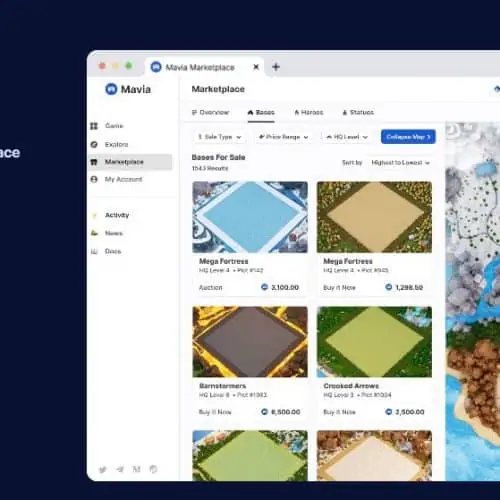Click HQ Level line under Crooked Arrows
500x500 pixels.
pyautogui.click(x=357, y=395)
